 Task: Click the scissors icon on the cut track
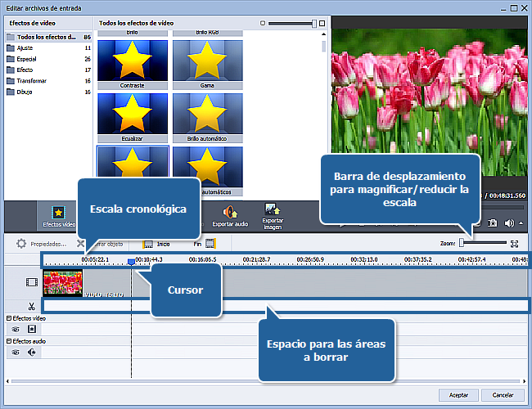coord(31,307)
